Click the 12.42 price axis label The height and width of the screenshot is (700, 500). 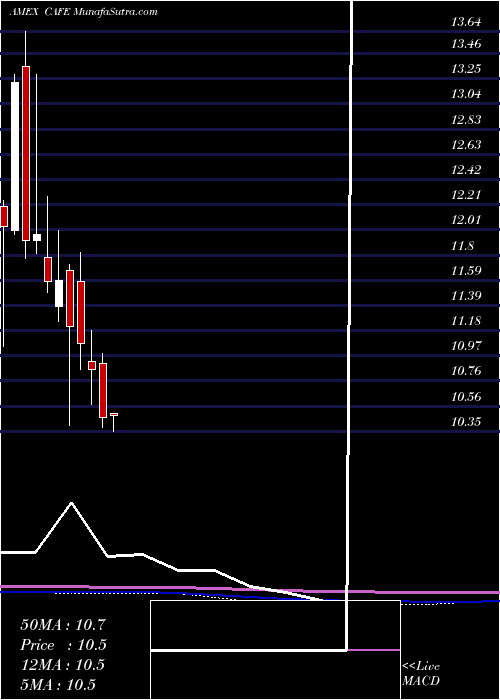click(466, 169)
